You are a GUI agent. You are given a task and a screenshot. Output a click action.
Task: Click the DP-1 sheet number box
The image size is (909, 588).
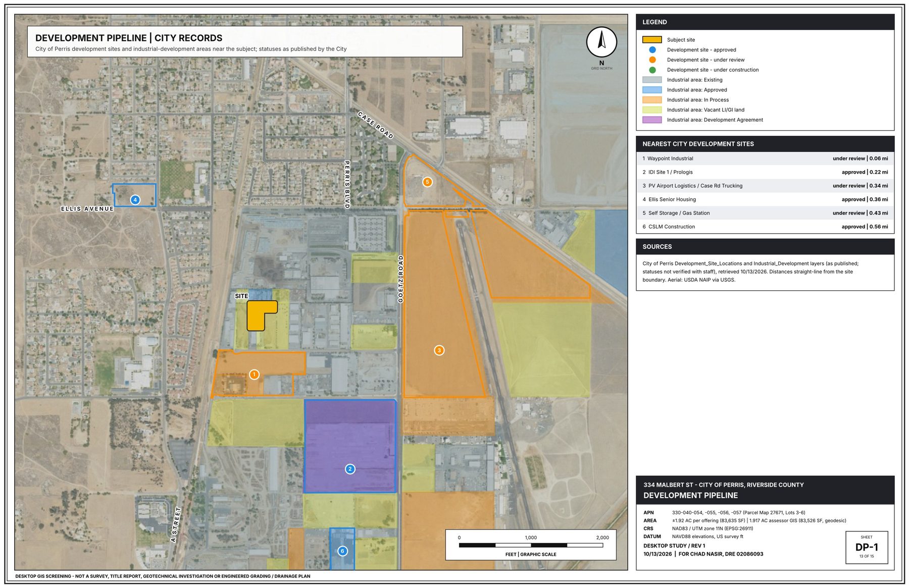(x=867, y=547)
